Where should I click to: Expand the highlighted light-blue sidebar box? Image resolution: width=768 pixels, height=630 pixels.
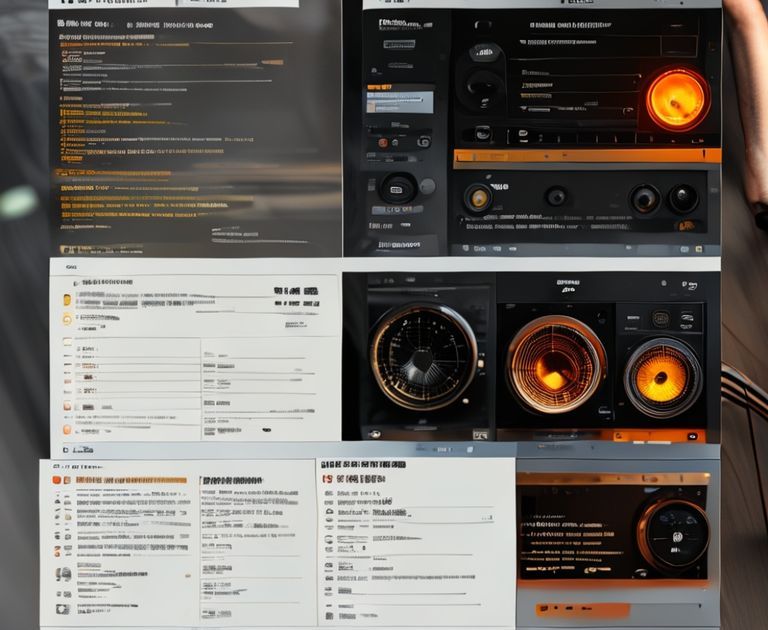click(x=399, y=101)
